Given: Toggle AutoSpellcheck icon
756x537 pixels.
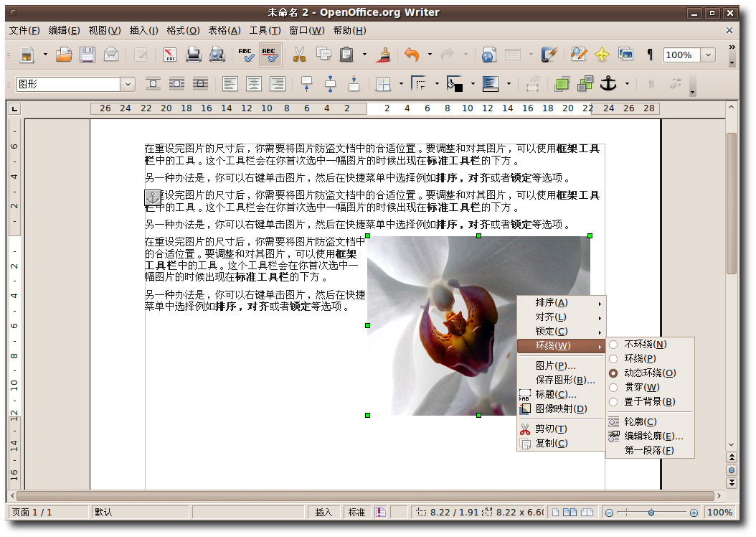Looking at the screenshot, I should tap(270, 55).
